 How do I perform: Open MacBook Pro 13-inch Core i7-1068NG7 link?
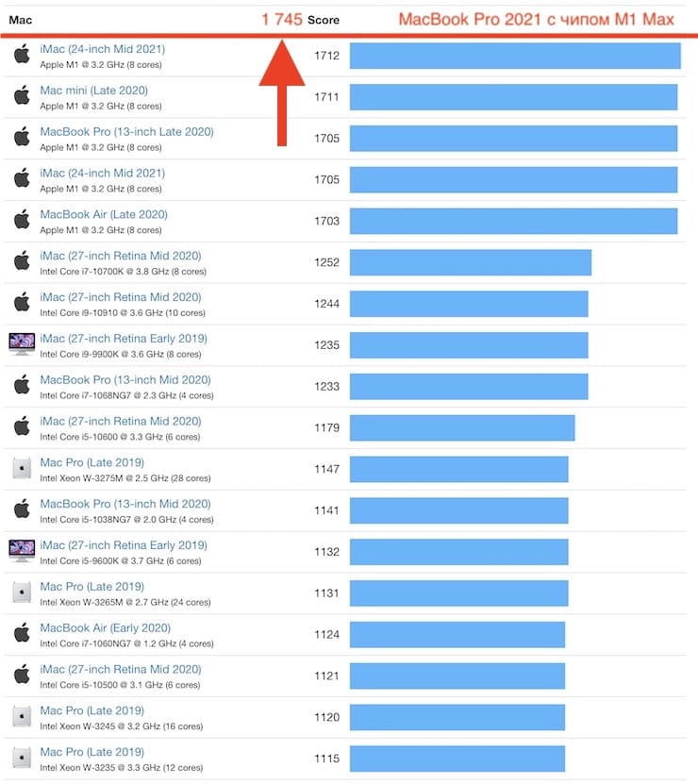click(x=125, y=380)
